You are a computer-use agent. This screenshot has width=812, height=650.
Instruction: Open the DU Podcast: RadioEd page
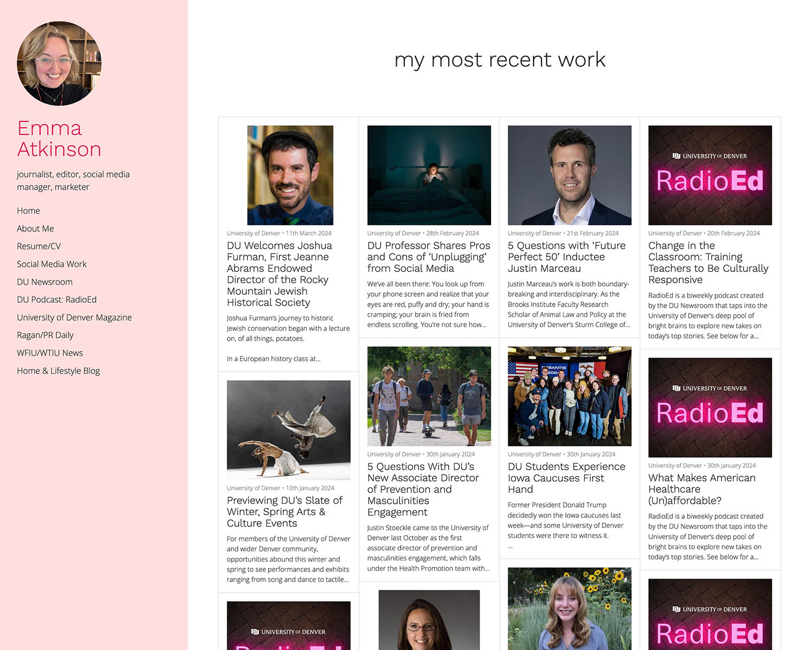click(x=56, y=300)
